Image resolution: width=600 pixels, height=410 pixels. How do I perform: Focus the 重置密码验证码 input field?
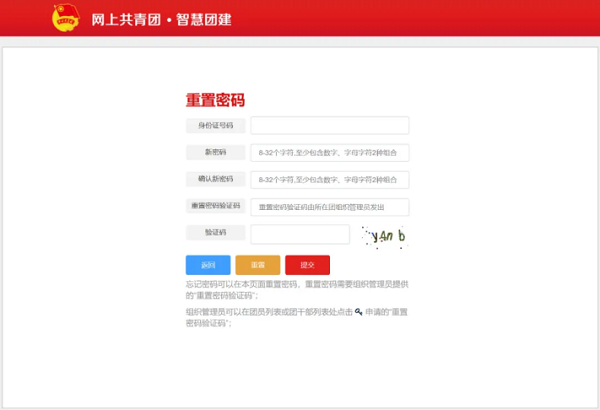coord(329,207)
